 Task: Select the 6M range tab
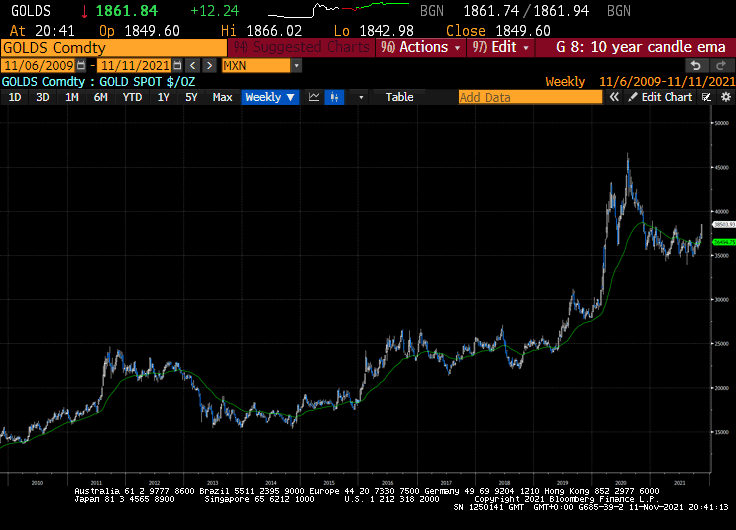[x=100, y=97]
